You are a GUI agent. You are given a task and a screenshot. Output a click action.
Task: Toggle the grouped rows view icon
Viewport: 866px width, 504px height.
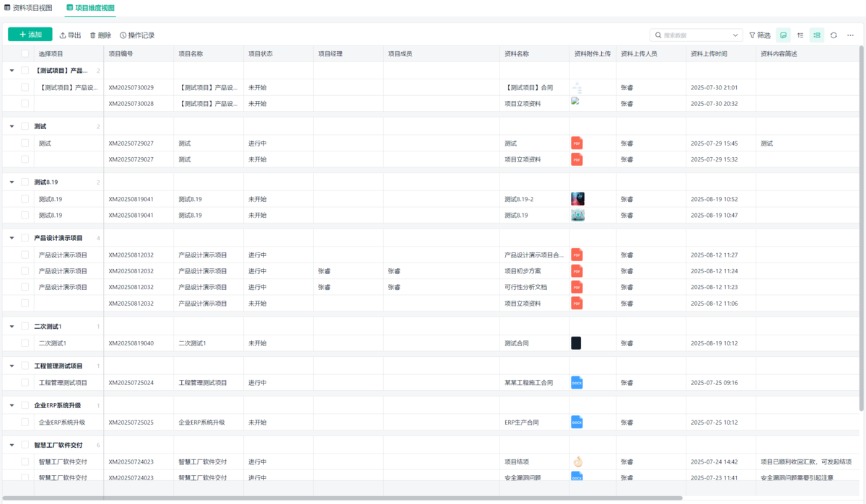point(817,35)
